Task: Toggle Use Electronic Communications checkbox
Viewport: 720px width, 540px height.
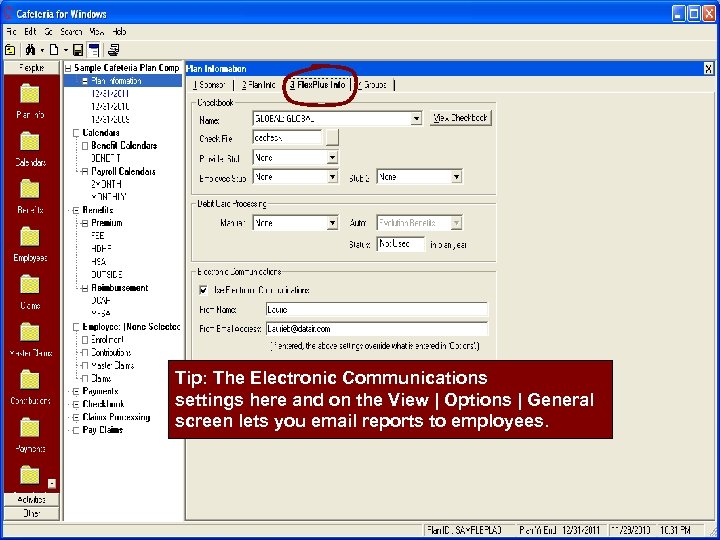Action: pos(203,290)
